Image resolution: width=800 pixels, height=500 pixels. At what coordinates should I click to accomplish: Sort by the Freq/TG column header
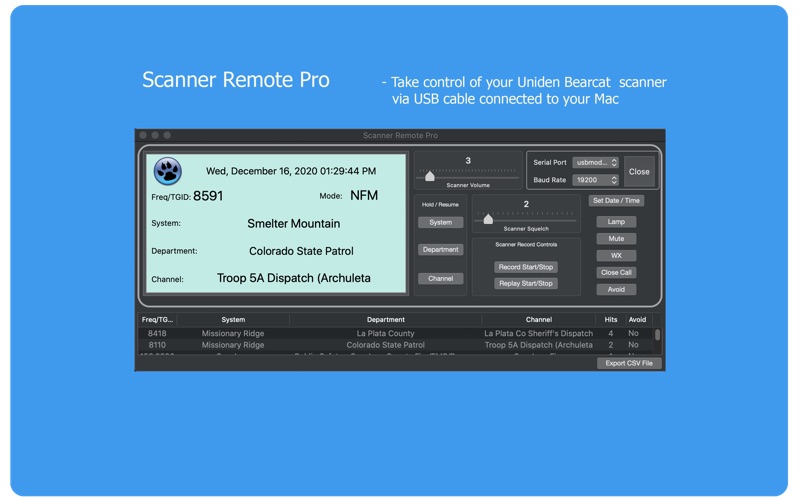point(157,319)
